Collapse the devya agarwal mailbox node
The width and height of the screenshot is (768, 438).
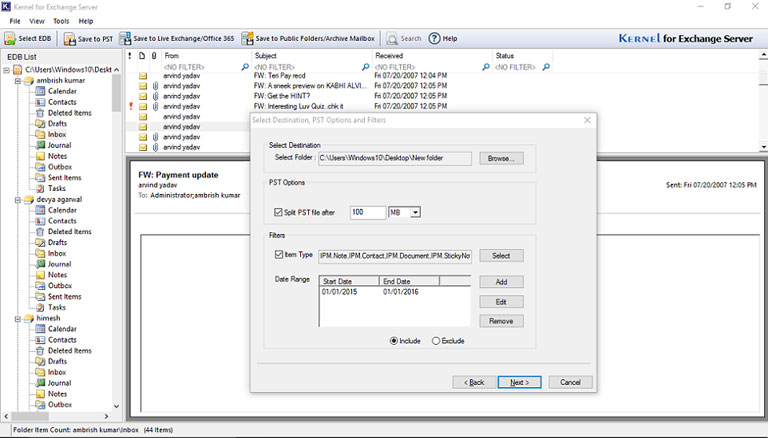click(x=18, y=200)
